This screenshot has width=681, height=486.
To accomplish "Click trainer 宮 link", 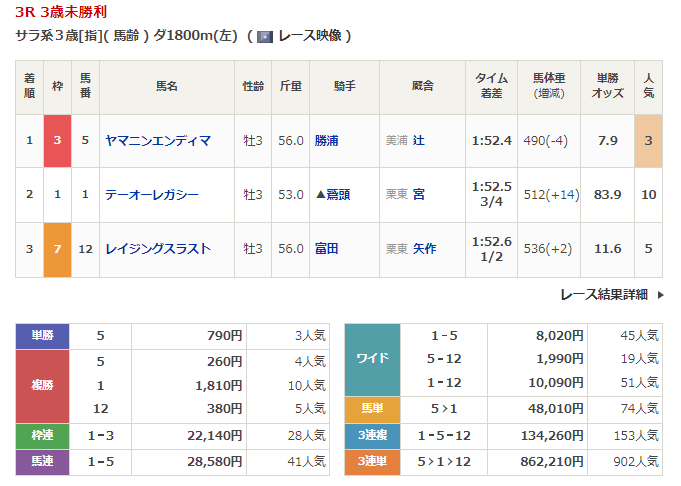I will (x=419, y=195).
